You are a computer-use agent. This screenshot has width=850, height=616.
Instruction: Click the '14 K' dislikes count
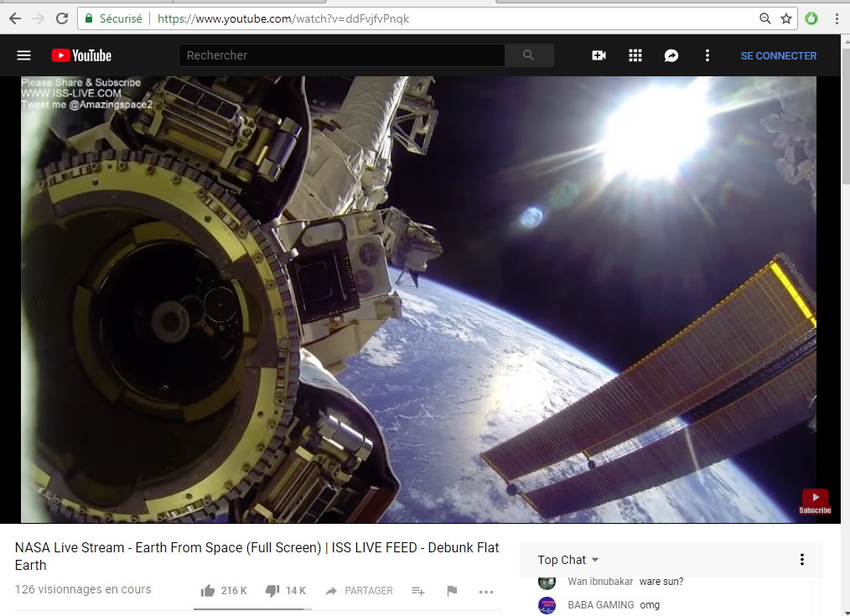(x=295, y=591)
